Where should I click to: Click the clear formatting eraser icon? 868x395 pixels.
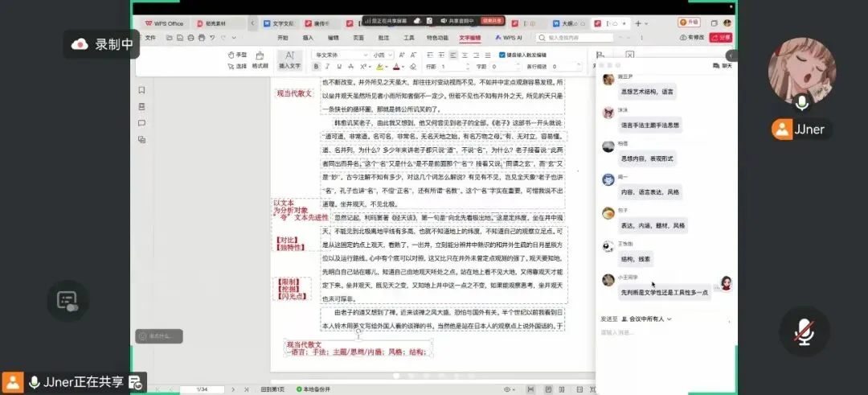(413, 67)
